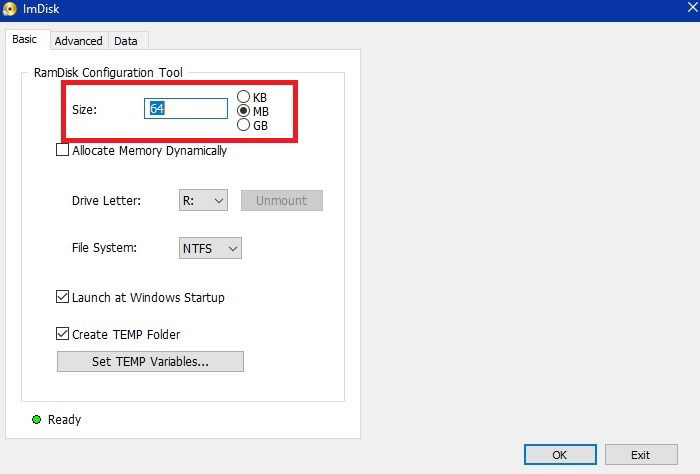Select the KB size unit
The width and height of the screenshot is (700, 474).
(x=243, y=96)
